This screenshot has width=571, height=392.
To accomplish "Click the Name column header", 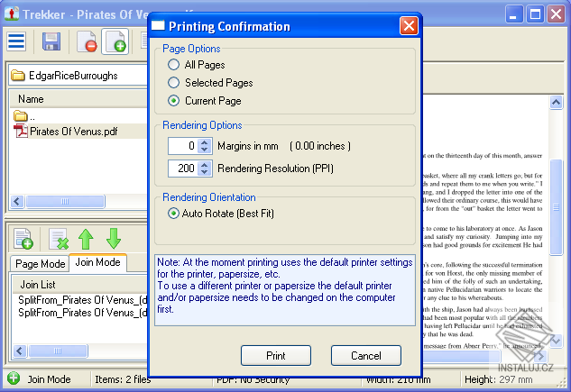I will pyautogui.click(x=78, y=99).
